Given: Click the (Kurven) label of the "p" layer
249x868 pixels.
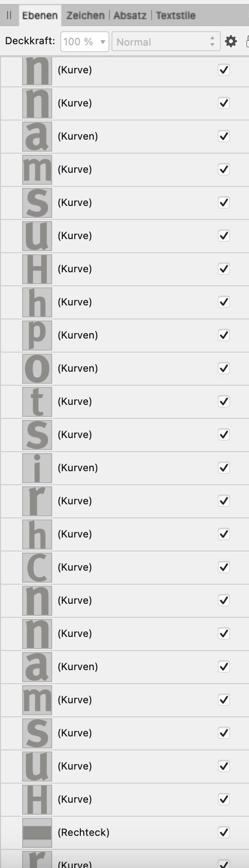Looking at the screenshot, I should click(x=78, y=335).
